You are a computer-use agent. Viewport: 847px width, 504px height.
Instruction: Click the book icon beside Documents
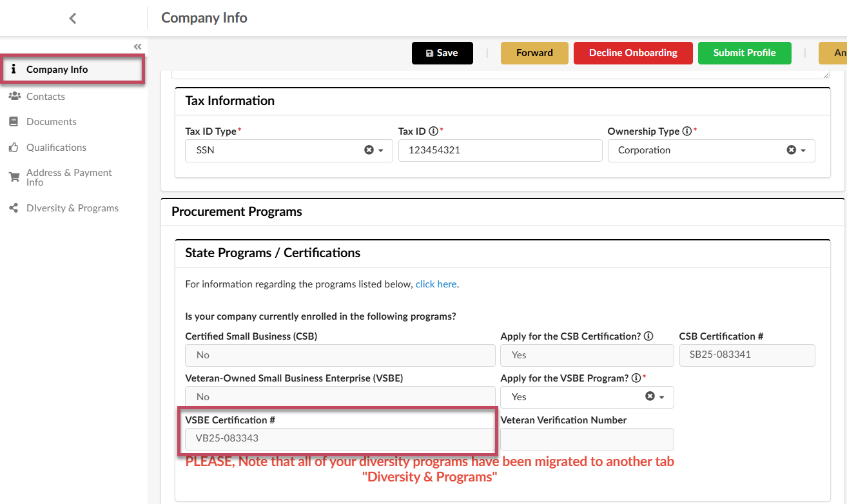click(x=14, y=121)
